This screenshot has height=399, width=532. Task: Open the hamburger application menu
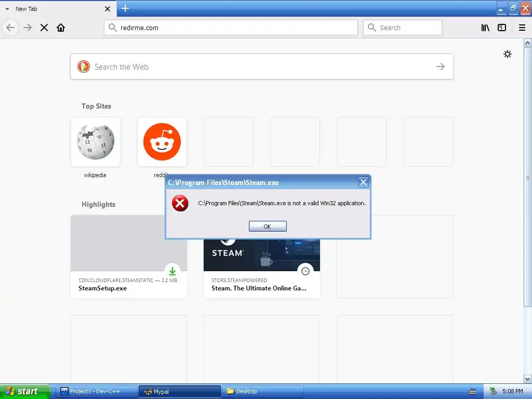pos(522,28)
